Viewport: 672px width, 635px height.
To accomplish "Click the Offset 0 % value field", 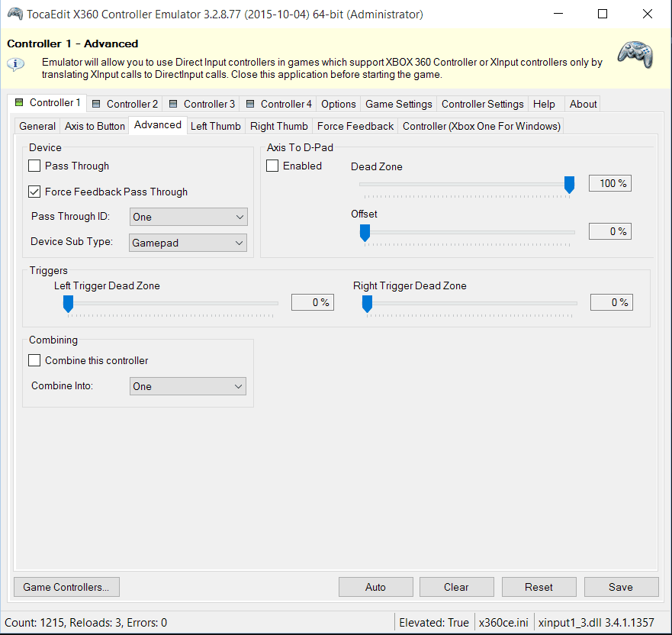I will click(x=610, y=231).
